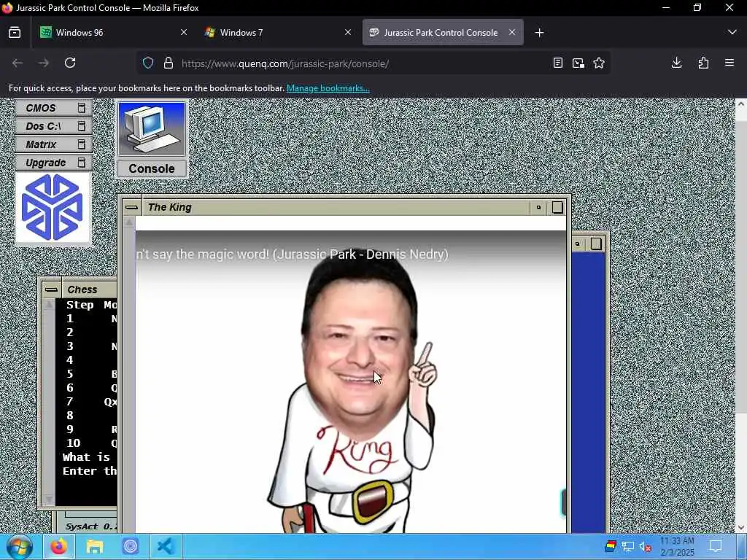Click maximize square on blue background window
The image size is (747, 560).
(x=596, y=244)
